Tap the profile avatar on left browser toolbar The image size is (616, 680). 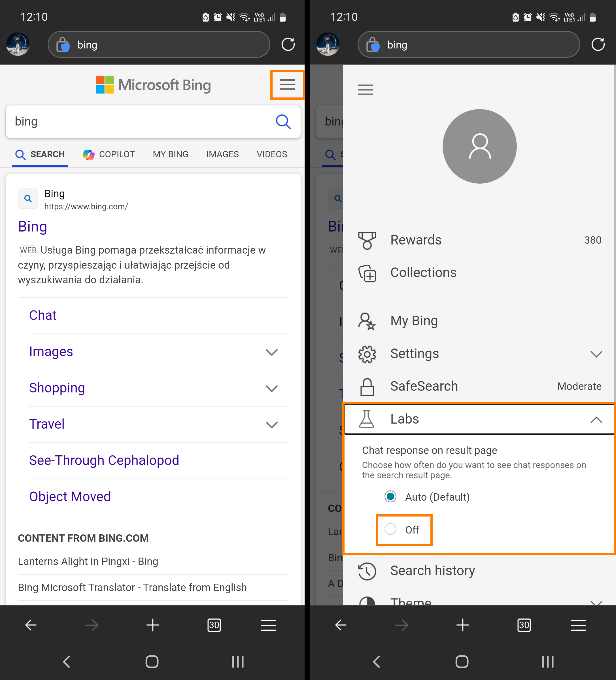[x=18, y=44]
